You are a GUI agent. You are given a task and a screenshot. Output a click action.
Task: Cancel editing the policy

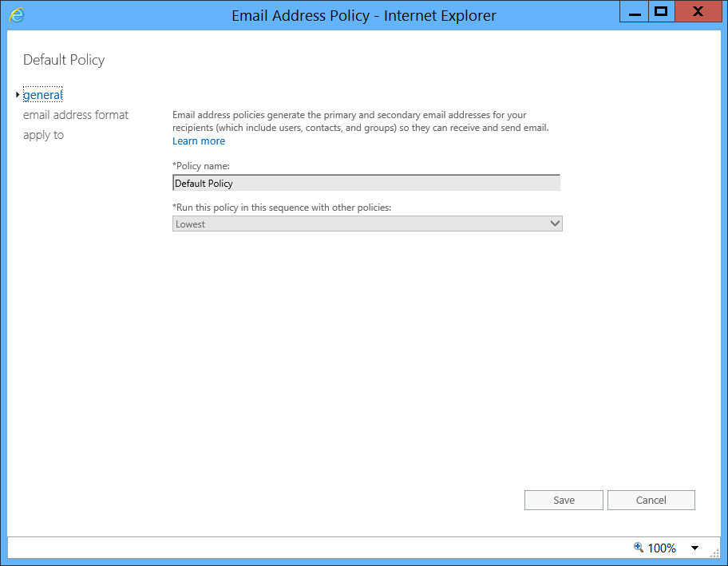click(651, 500)
